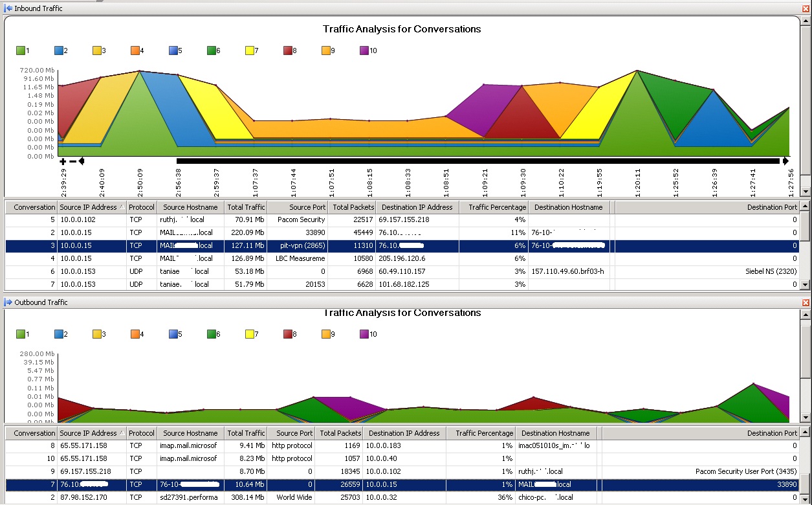Image resolution: width=812 pixels, height=505 pixels.
Task: Click the right arrow at the inbound timeline end
Action: (x=786, y=160)
